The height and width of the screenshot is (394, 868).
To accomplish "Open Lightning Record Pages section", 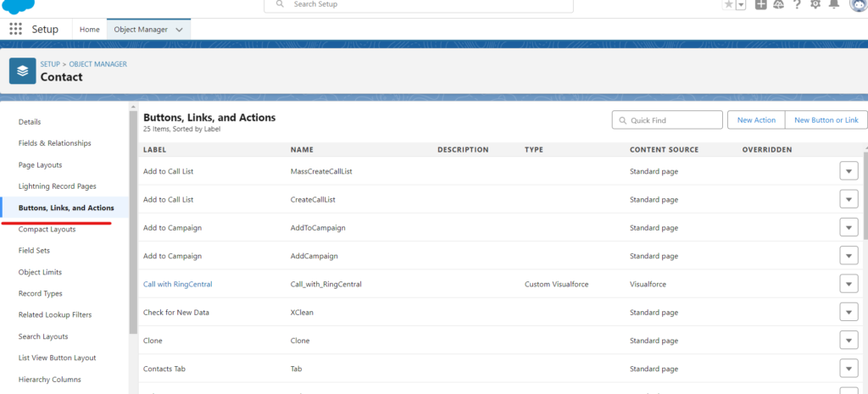I will tap(57, 186).
